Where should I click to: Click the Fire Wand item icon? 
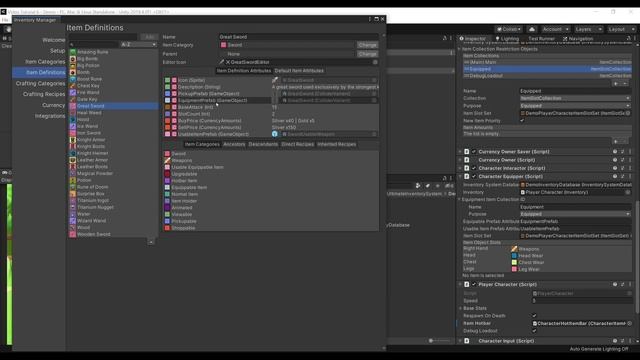[73, 93]
